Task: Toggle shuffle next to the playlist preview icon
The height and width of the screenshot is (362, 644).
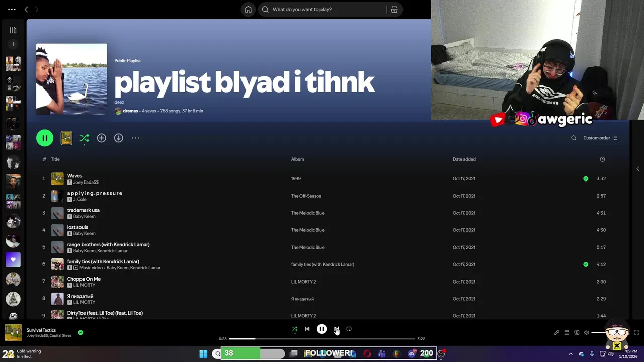Action: [x=85, y=138]
